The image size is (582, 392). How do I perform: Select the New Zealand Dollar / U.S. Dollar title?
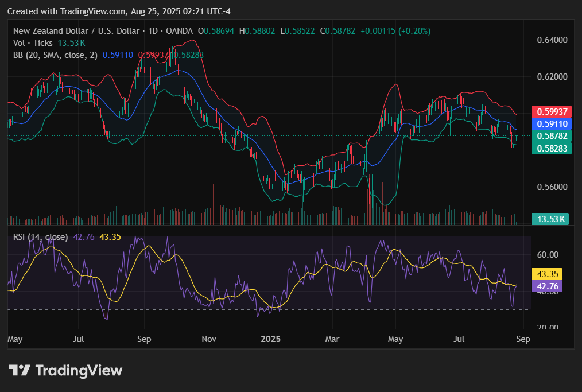click(x=76, y=31)
